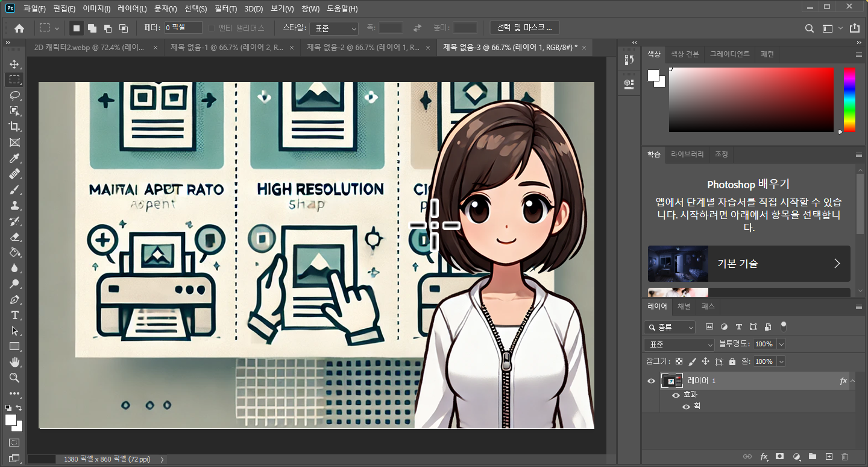
Task: Select the Clone Stamp tool
Action: [14, 205]
